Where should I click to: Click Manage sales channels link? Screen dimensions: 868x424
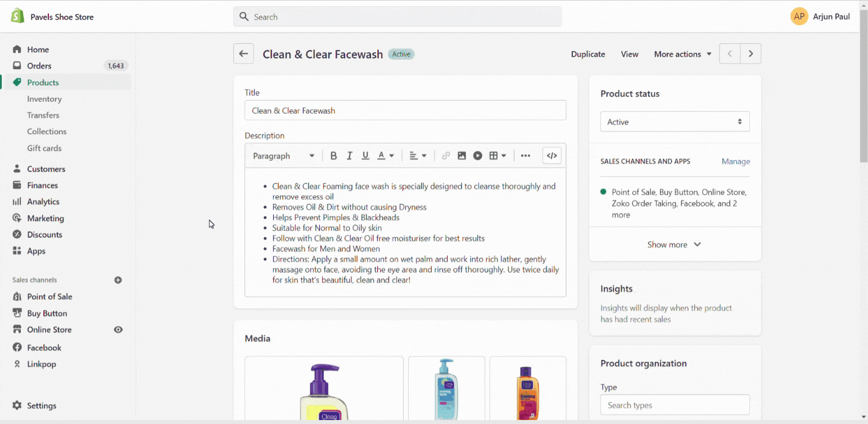pos(735,161)
